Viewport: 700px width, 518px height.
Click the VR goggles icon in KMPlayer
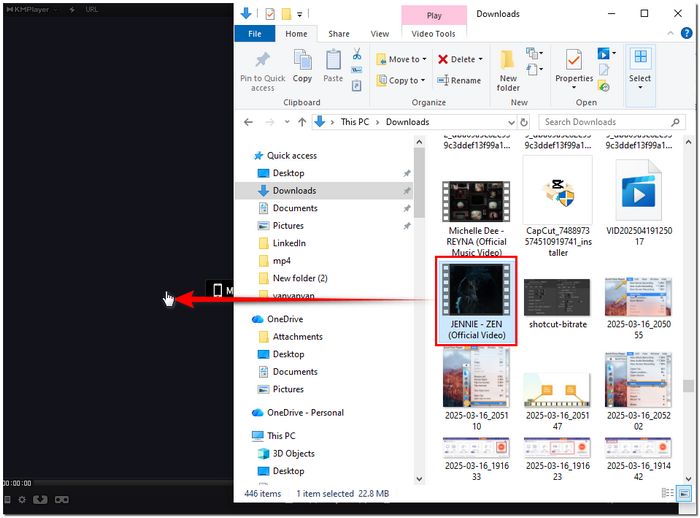61,499
